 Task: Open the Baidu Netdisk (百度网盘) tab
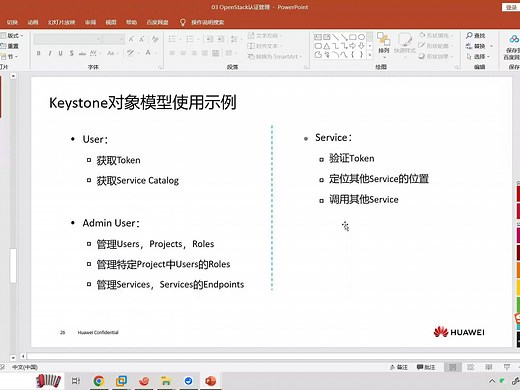click(x=157, y=22)
